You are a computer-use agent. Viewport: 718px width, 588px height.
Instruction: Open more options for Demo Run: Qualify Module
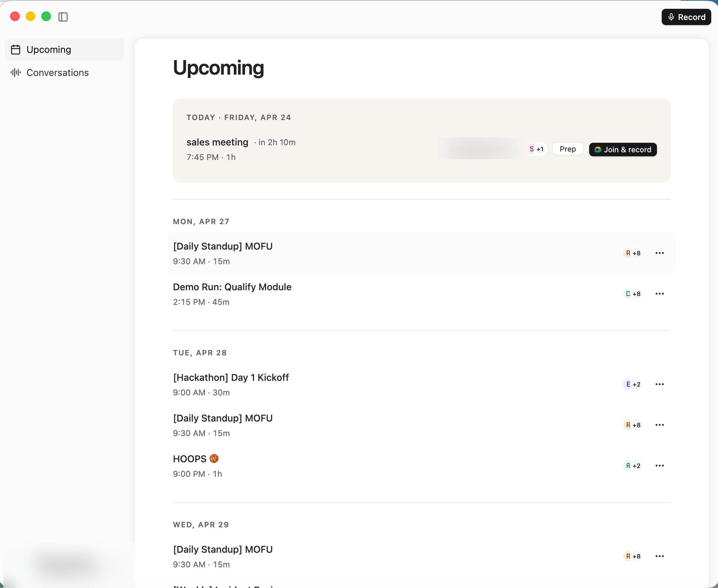pyautogui.click(x=659, y=294)
